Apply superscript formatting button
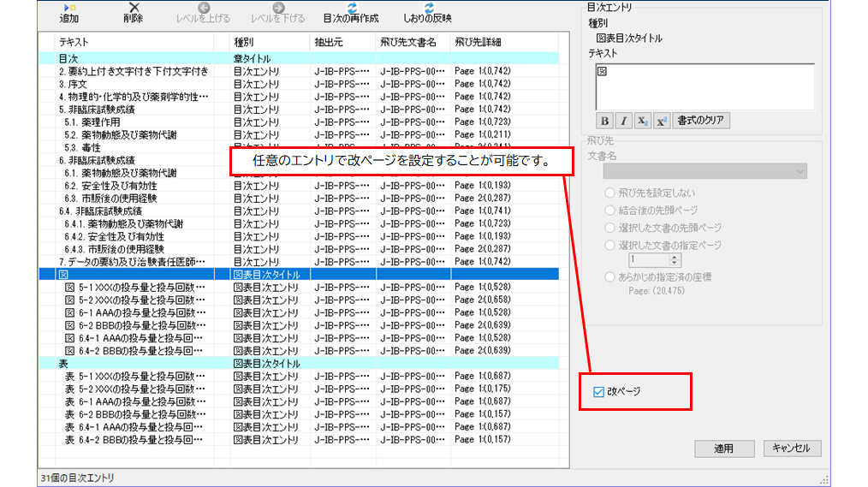The height and width of the screenshot is (487, 868). click(661, 121)
